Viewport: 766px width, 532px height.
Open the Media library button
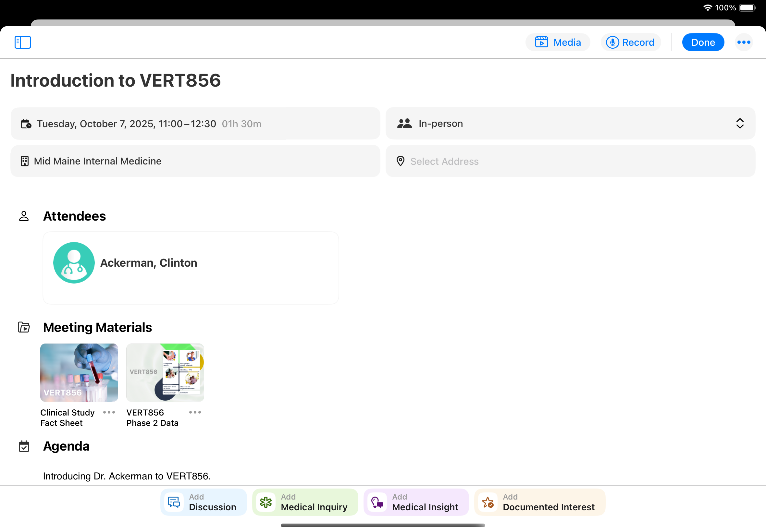(558, 42)
